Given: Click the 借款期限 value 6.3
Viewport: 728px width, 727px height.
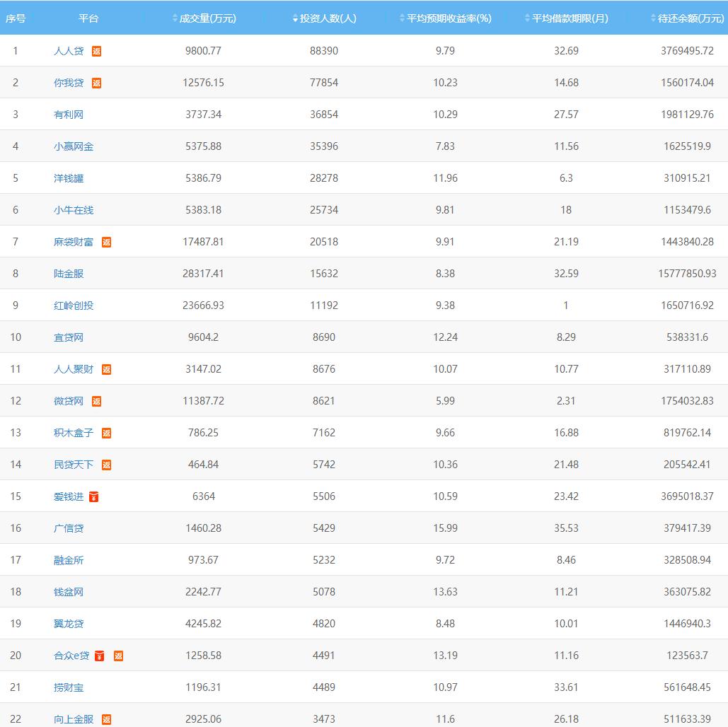Looking at the screenshot, I should 566,178.
